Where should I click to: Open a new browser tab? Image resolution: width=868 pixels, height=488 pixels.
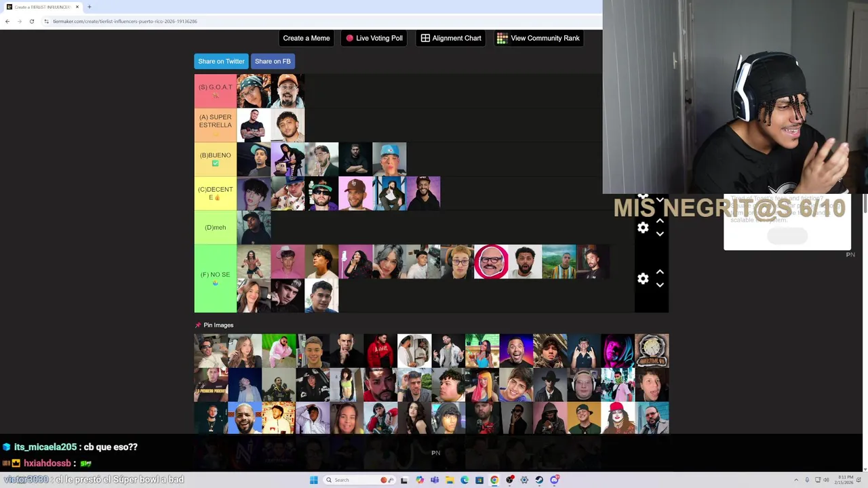(x=89, y=7)
